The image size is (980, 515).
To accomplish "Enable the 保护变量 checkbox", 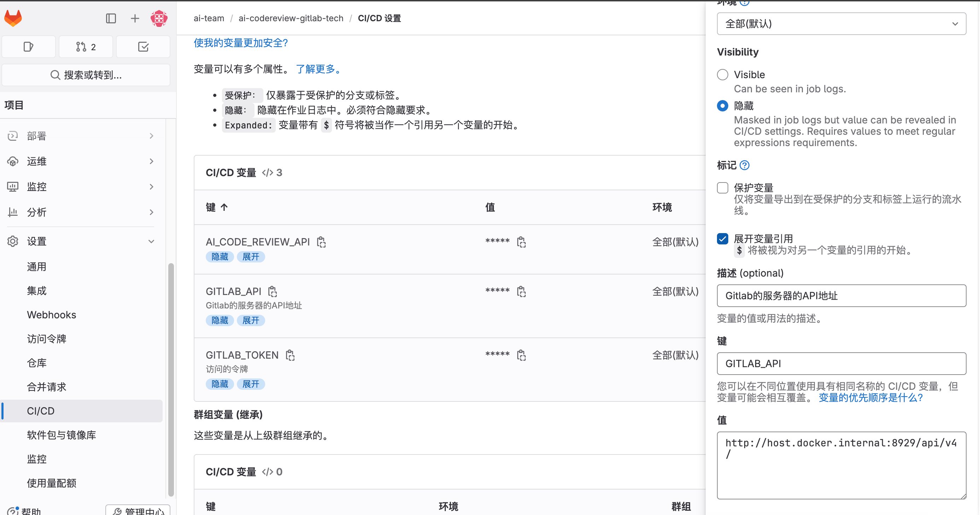I will (x=722, y=188).
